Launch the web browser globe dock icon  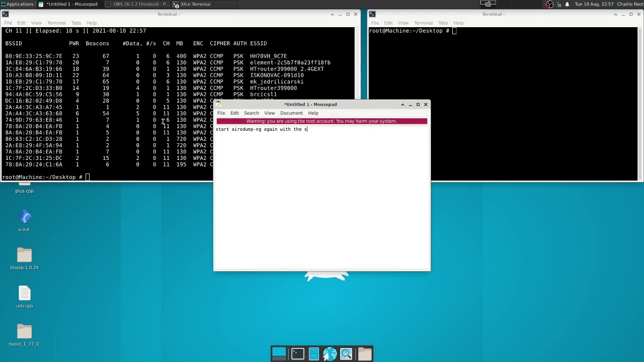(330, 354)
